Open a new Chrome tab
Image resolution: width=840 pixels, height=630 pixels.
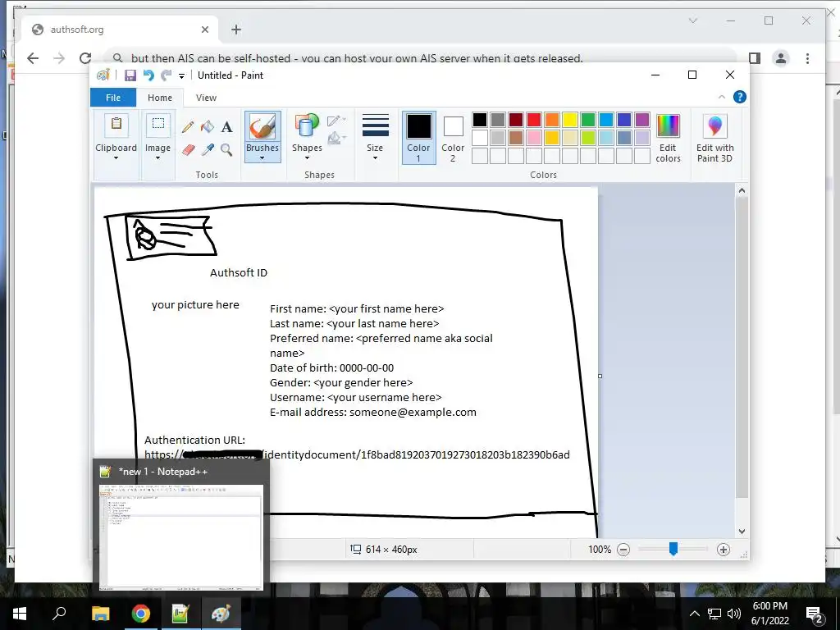(236, 30)
